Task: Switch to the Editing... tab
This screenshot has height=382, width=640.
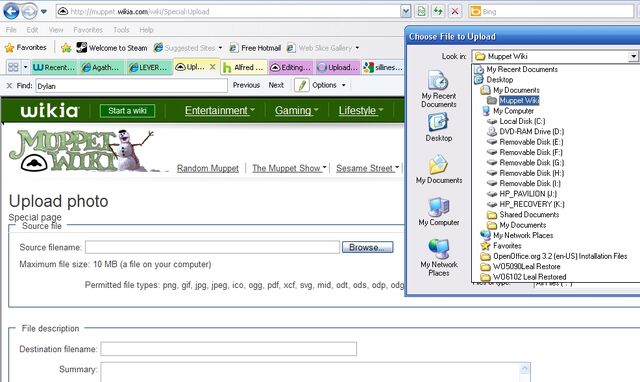Action: coord(291,67)
